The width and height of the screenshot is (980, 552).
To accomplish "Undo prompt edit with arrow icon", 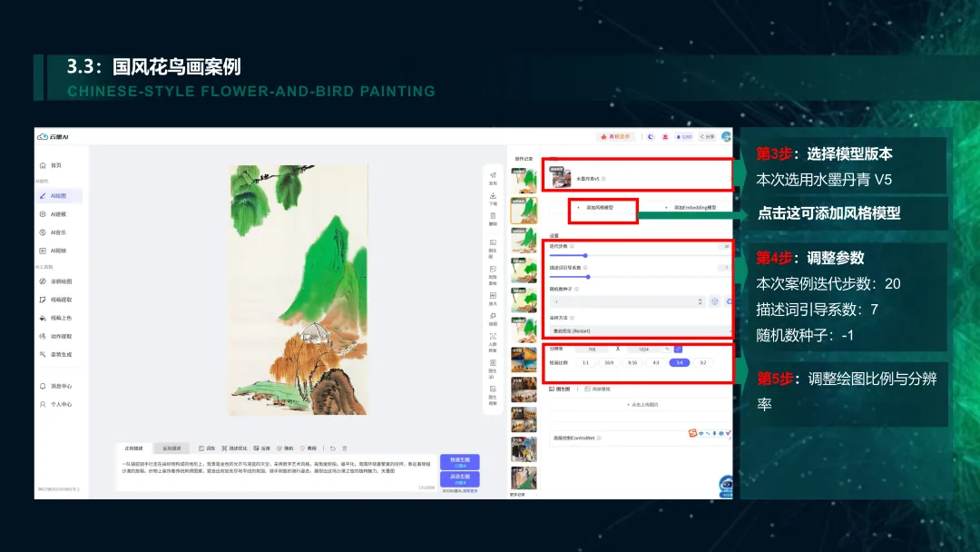I will 332,448.
